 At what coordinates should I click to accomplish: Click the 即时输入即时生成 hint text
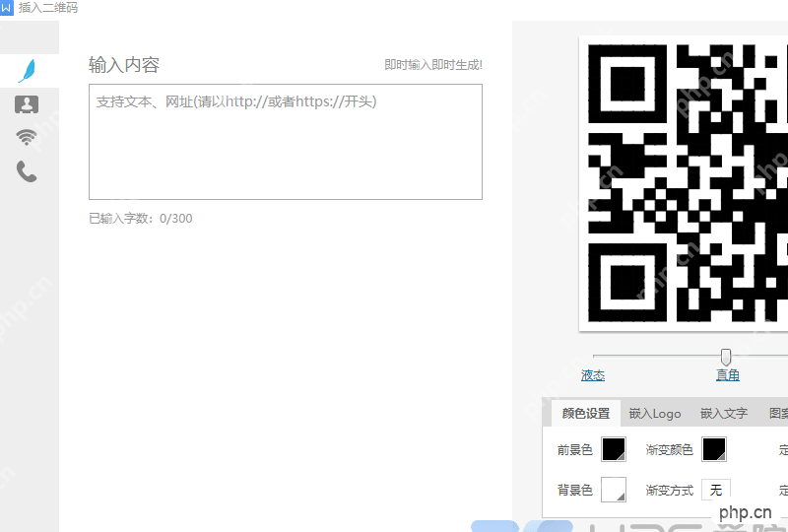click(433, 65)
